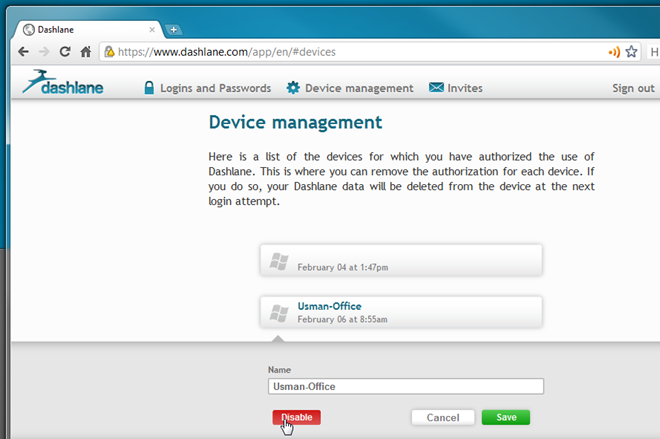660x439 pixels.
Task: Open the Logins and Passwords section
Action: click(x=216, y=88)
